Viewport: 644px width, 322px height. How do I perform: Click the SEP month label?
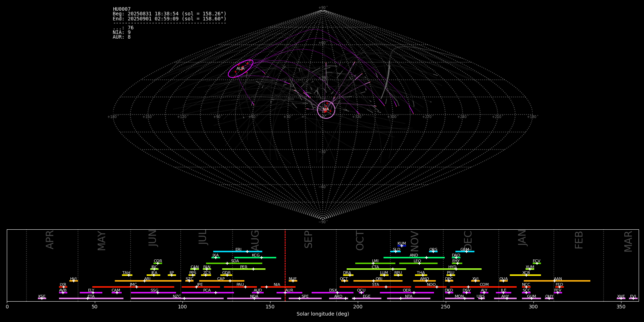click(308, 239)
